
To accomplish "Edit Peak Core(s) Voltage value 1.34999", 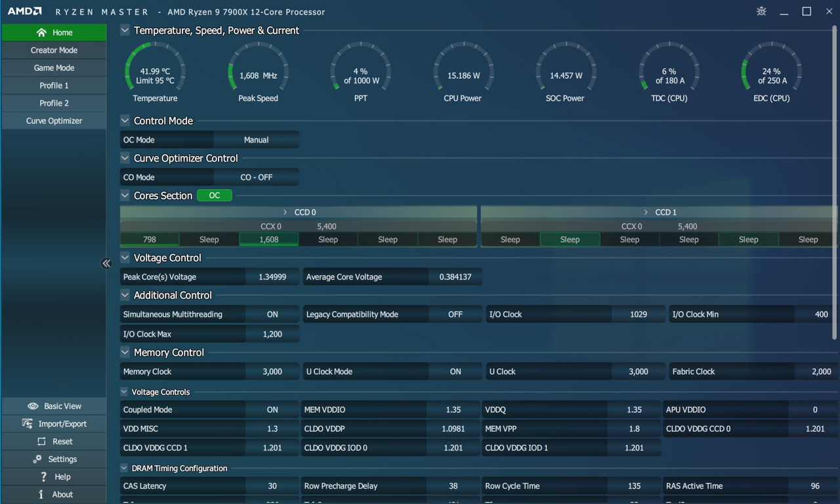I will (272, 277).
